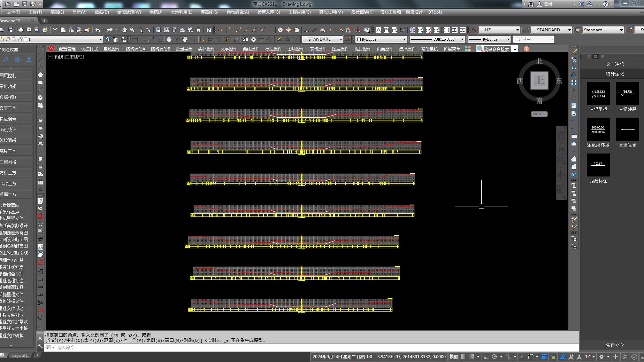Toggle annotation visibility in status bar
Screen dimensions: 644x362
562,357
